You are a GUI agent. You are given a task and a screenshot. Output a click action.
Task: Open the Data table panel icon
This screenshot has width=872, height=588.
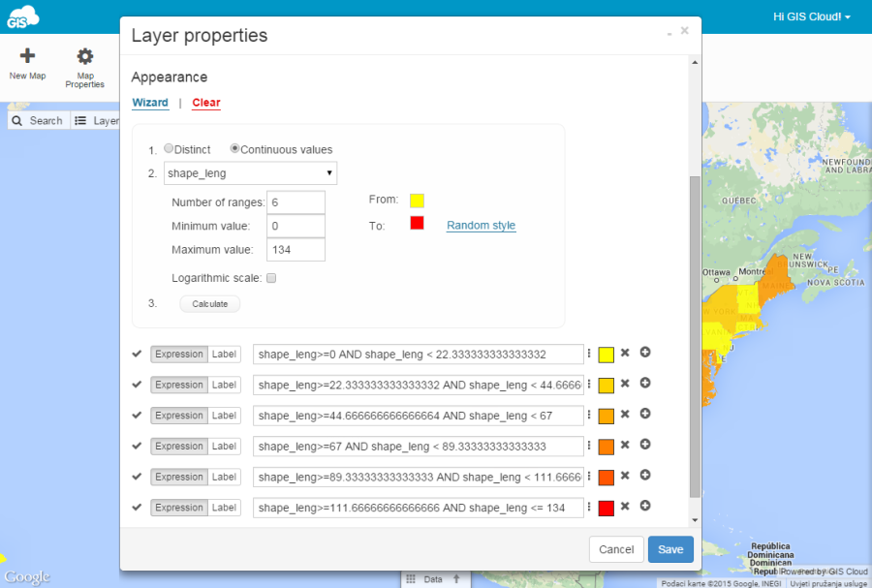point(411,579)
